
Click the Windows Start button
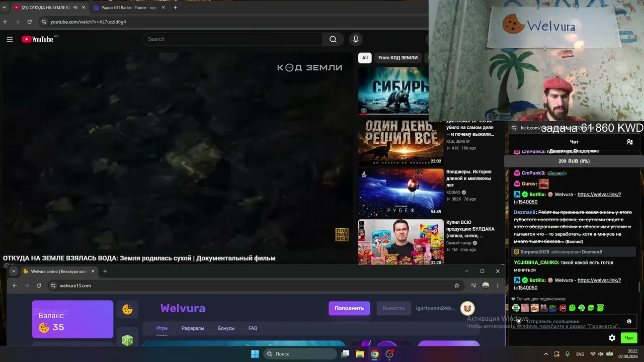point(255,354)
